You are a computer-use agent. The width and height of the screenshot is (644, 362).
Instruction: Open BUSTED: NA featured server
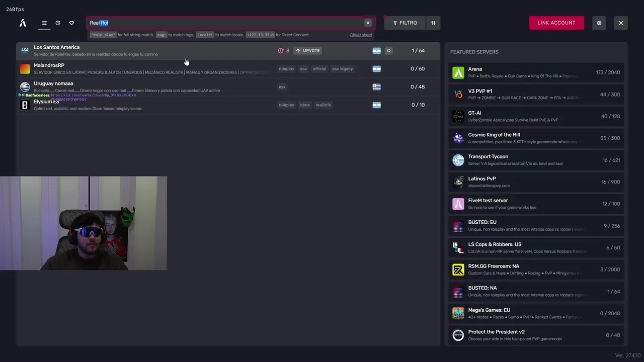[x=536, y=291]
